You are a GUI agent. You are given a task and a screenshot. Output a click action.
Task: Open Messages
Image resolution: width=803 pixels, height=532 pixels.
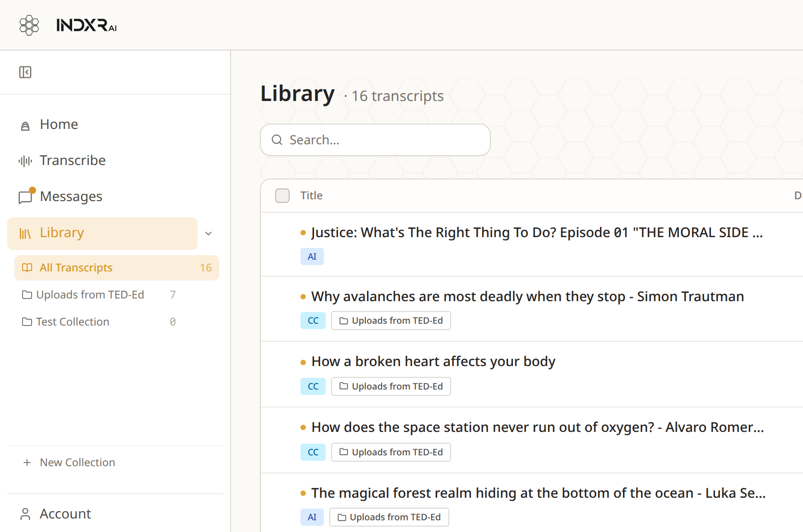[x=71, y=197]
